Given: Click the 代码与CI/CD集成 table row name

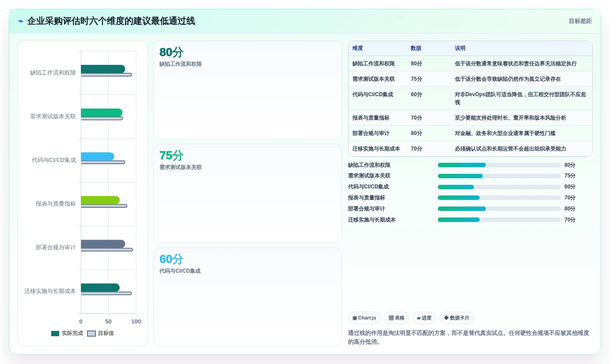Looking at the screenshot, I should (x=373, y=94).
